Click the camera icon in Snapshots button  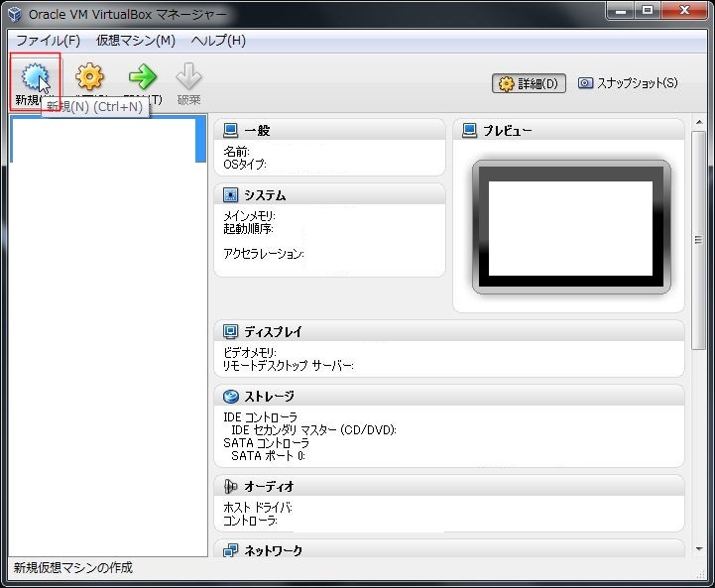point(585,83)
